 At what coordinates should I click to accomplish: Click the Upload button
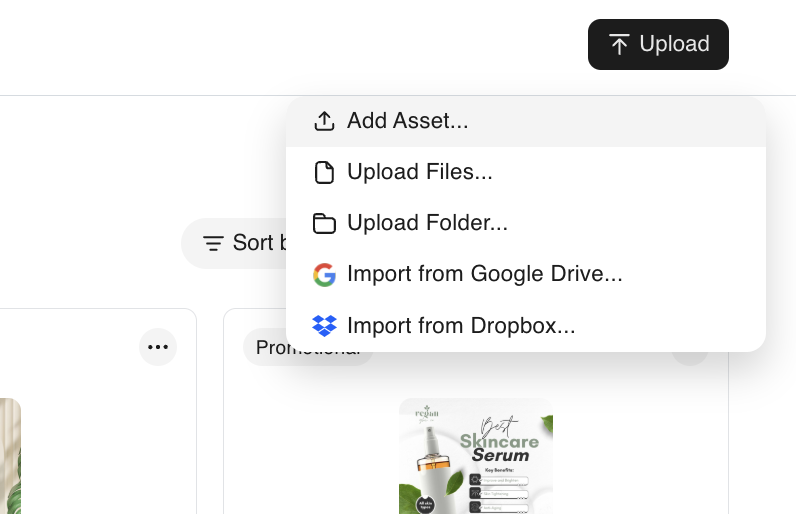pyautogui.click(x=658, y=44)
